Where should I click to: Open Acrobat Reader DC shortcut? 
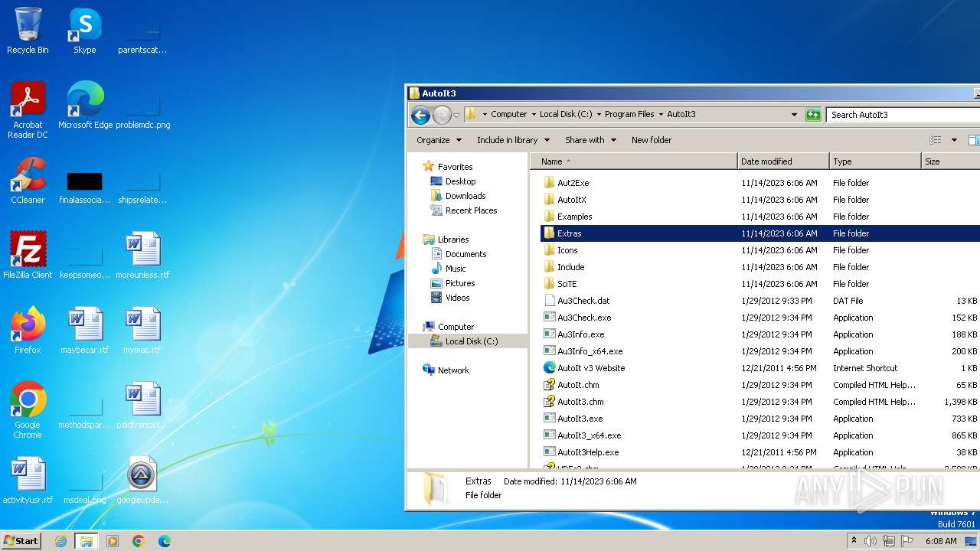(x=28, y=110)
